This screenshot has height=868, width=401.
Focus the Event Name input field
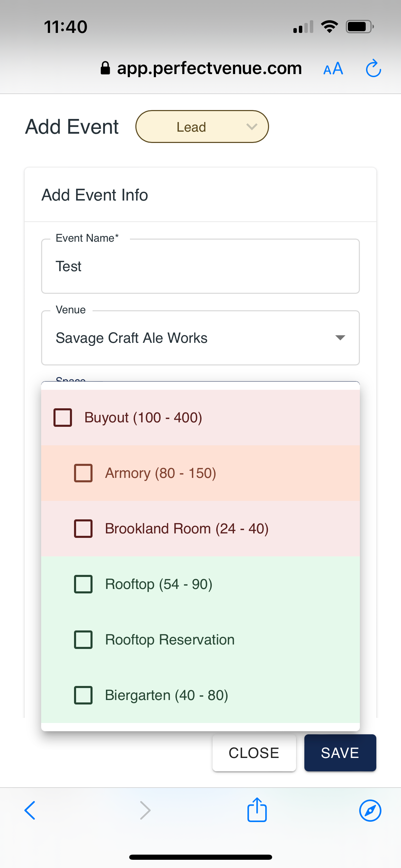click(200, 266)
